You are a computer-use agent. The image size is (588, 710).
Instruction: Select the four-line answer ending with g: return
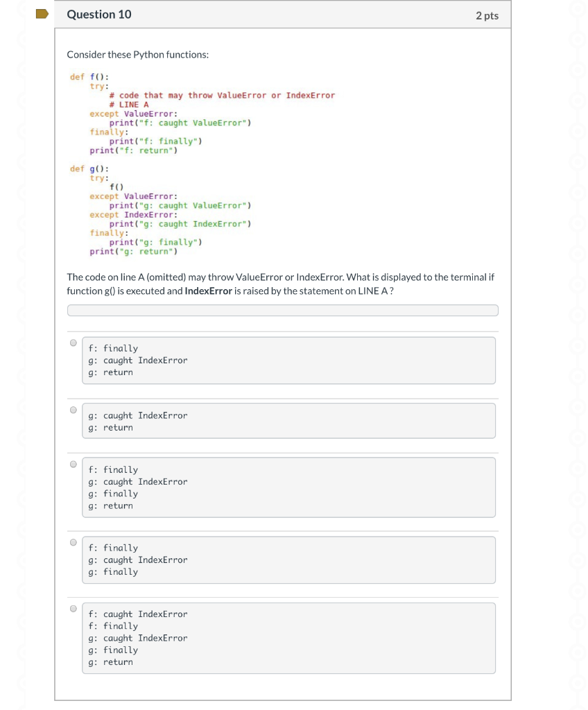pyautogui.click(x=289, y=487)
